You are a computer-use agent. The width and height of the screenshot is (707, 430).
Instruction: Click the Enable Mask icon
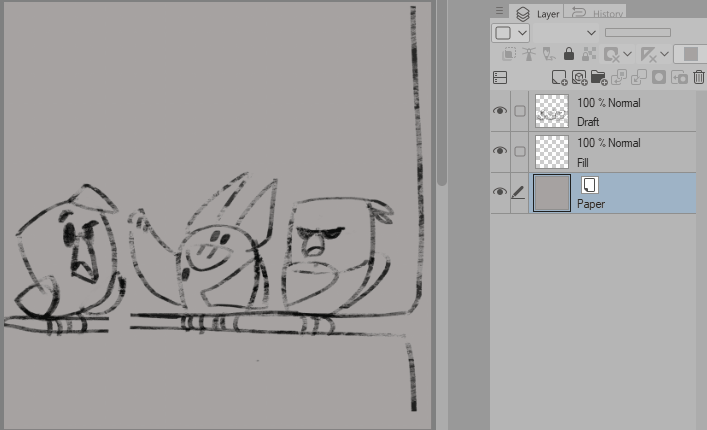click(x=611, y=55)
